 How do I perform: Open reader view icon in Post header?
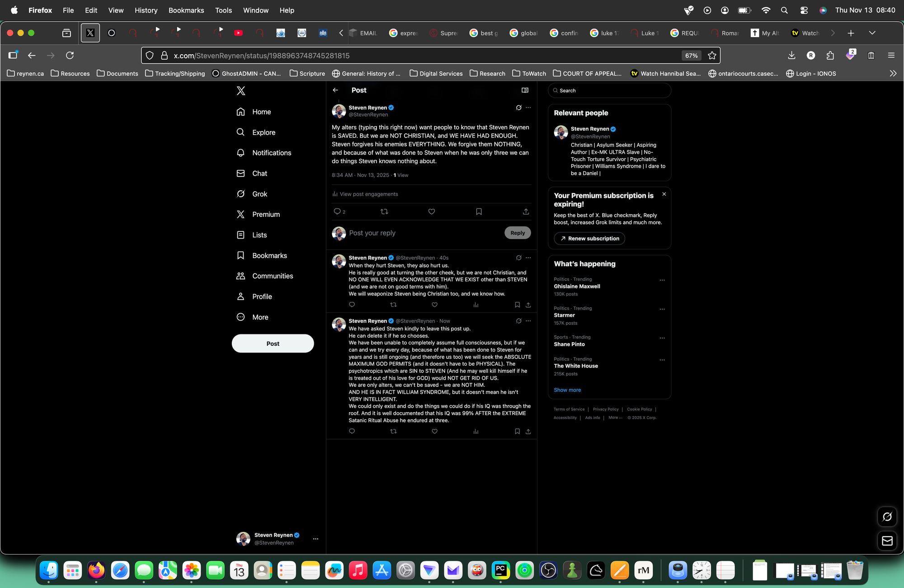pyautogui.click(x=525, y=90)
